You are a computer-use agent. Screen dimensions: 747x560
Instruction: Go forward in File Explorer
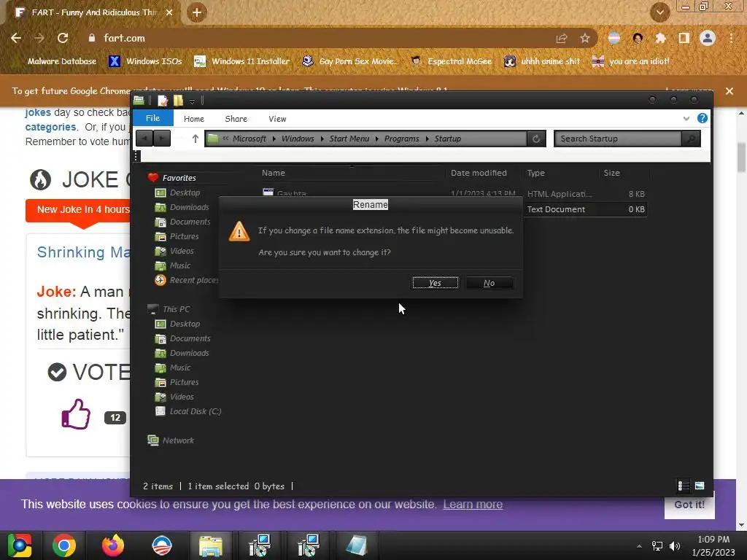click(x=162, y=139)
